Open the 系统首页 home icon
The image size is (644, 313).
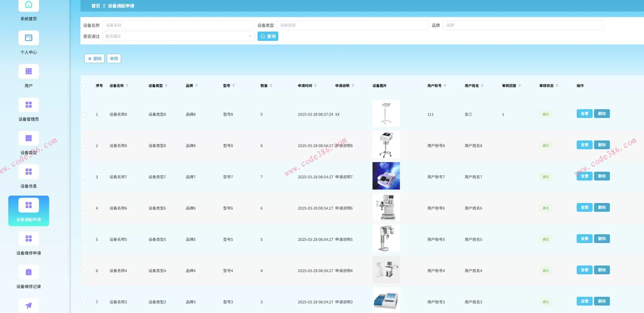coord(29,5)
